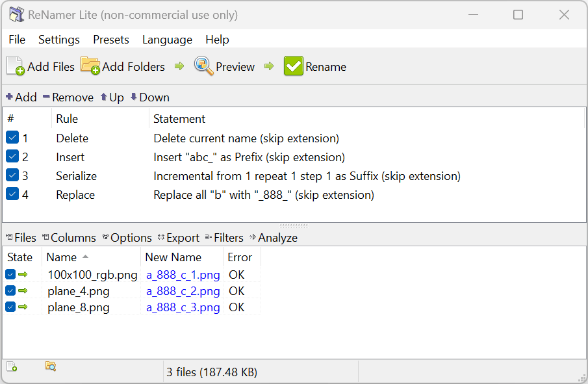Click the Analyze button
588x384 pixels.
coord(274,238)
